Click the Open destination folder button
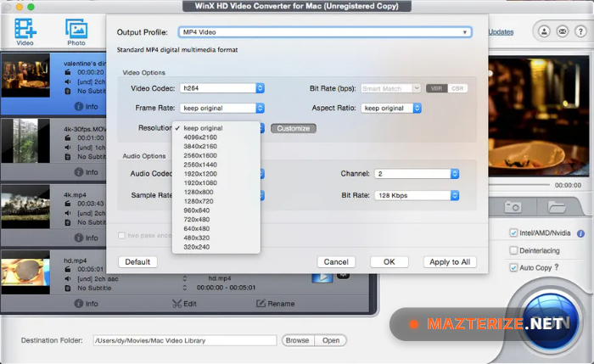594x364 pixels. click(x=331, y=340)
